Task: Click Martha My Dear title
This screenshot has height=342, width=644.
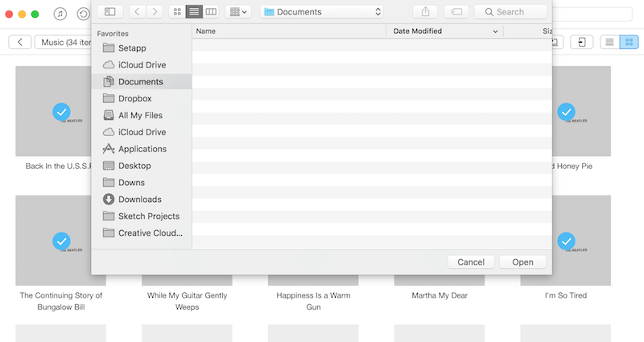Action: pyautogui.click(x=440, y=295)
